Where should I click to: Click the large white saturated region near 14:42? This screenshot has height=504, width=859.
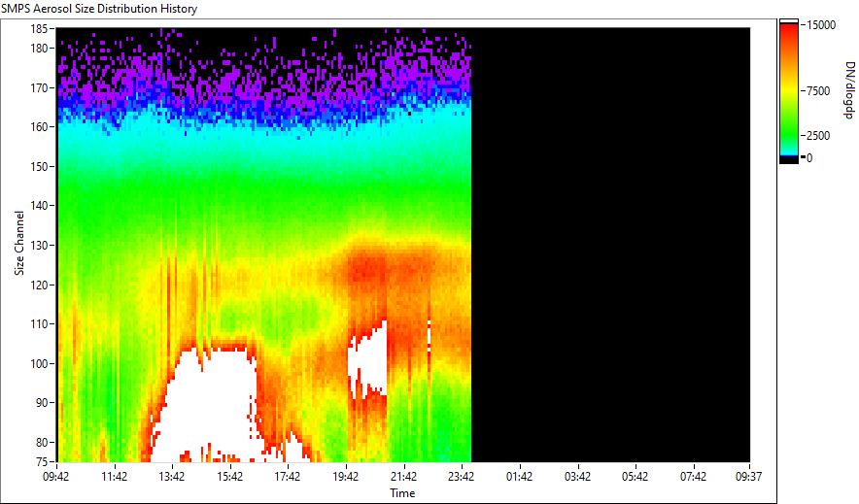pyautogui.click(x=208, y=405)
